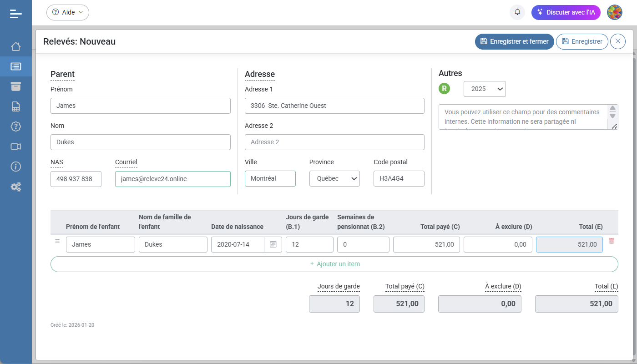This screenshot has height=364, width=637.
Task: Click the video camera icon in sidebar
Action: click(x=16, y=147)
